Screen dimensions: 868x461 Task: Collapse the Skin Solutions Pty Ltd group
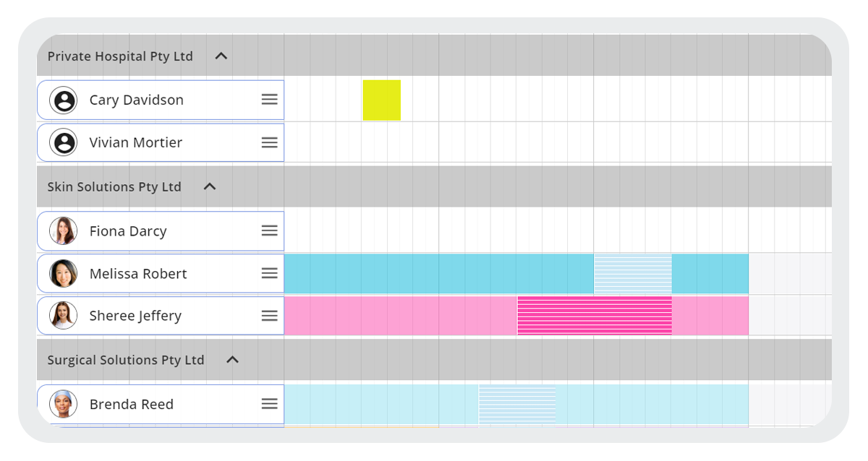(210, 186)
